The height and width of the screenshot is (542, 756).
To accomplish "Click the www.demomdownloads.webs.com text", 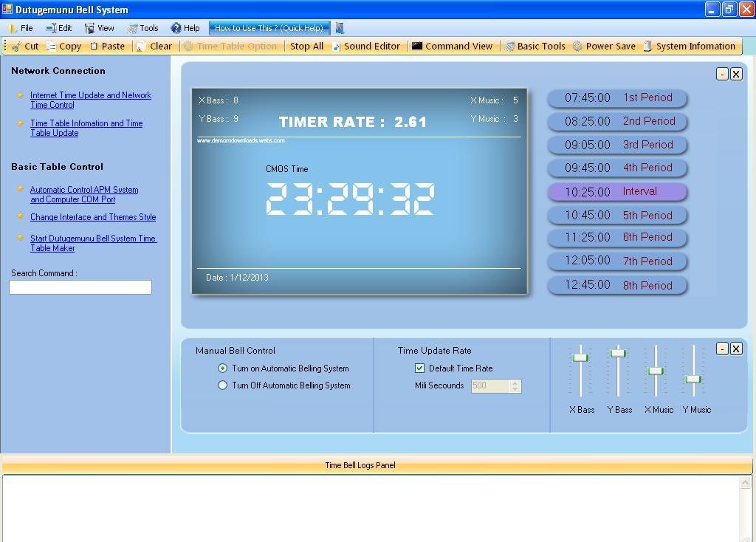I will (x=241, y=140).
